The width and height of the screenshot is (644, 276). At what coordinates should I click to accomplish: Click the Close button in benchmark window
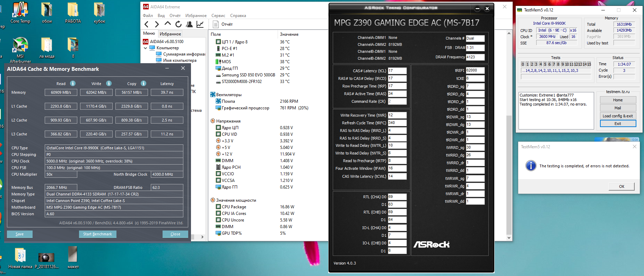click(175, 234)
